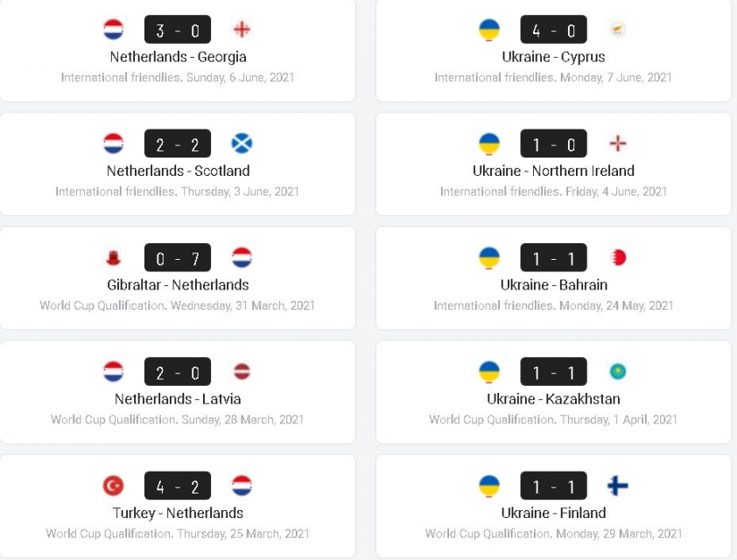Screen dimensions: 737x560
Task: Click the Cyprus flag icon
Action: click(x=618, y=30)
